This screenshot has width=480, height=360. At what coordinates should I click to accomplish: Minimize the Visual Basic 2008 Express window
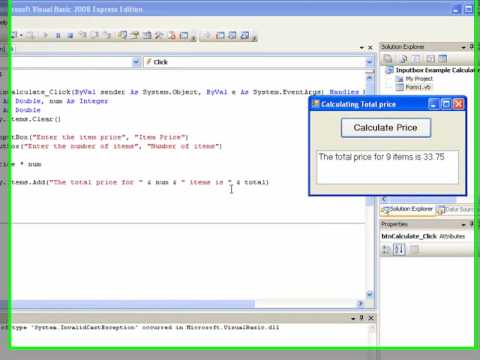tap(456, 10)
